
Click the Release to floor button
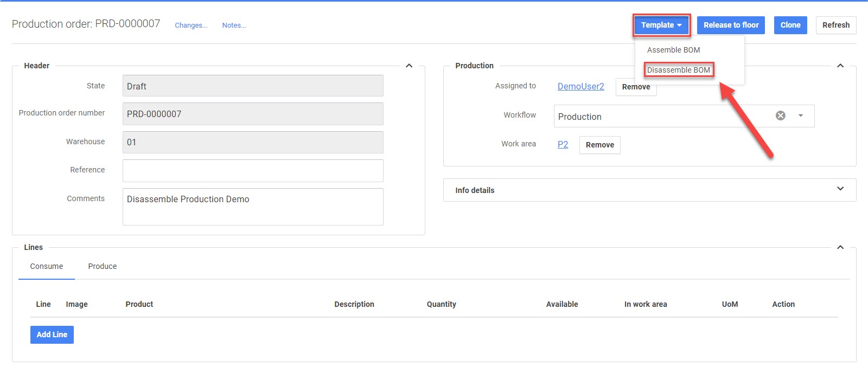point(731,25)
